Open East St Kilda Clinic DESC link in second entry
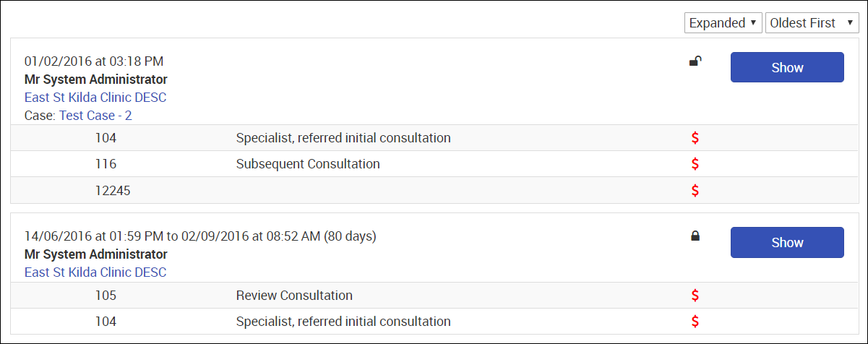 coord(95,272)
